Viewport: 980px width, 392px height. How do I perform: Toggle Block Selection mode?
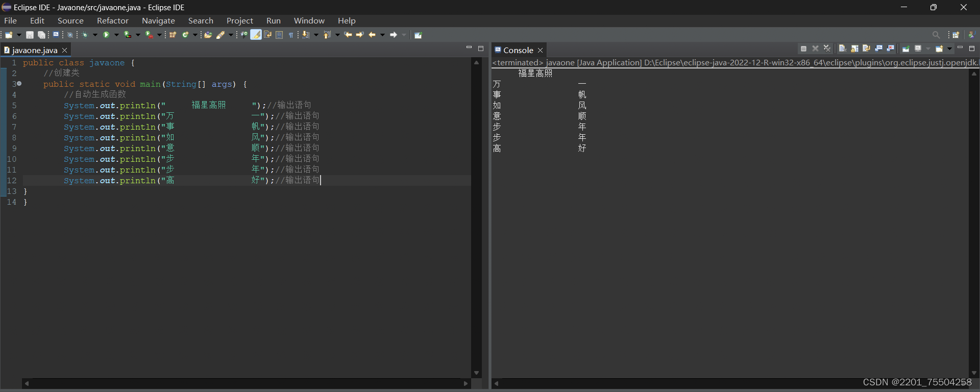[x=279, y=35]
